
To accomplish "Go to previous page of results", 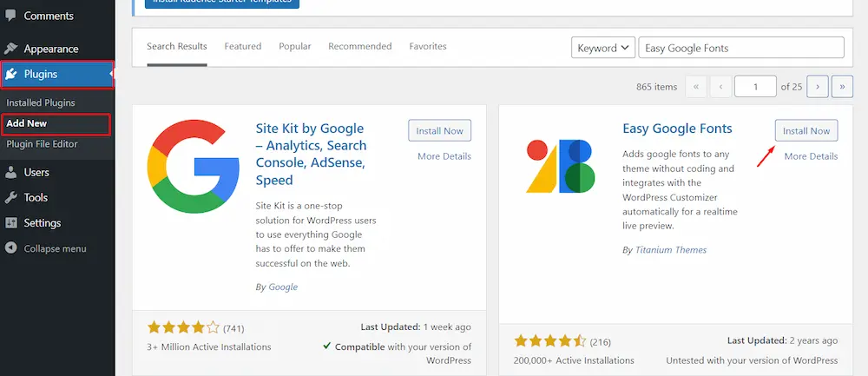I will click(x=720, y=86).
